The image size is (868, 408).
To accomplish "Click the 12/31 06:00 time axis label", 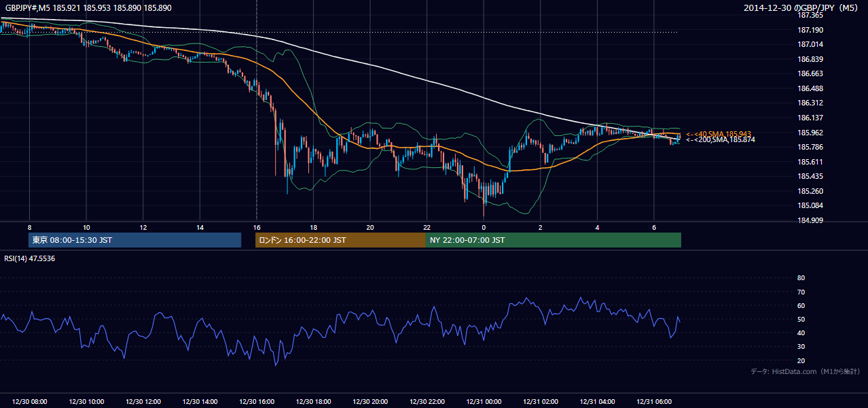I will coord(654,402).
